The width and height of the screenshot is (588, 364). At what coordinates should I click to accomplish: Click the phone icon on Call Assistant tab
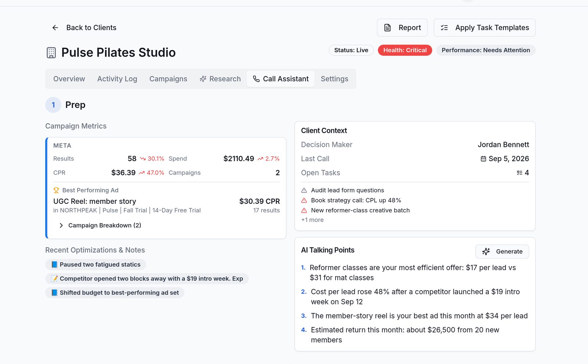(x=256, y=79)
